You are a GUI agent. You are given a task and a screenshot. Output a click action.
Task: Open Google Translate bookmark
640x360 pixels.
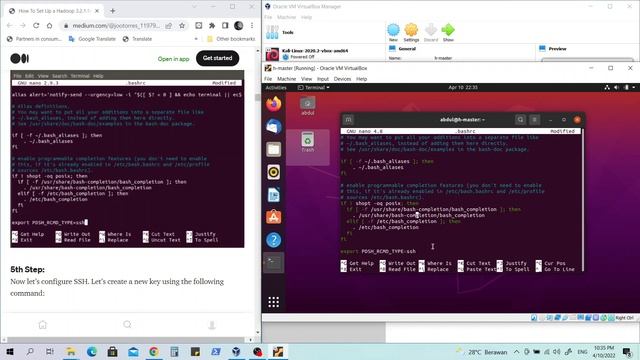coord(92,39)
